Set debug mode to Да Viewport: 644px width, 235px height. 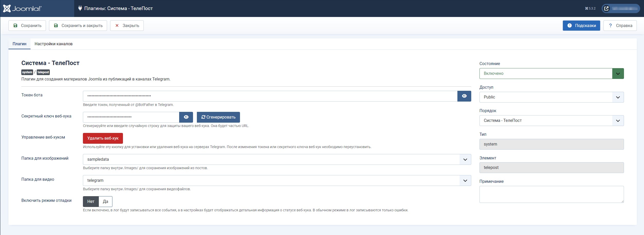point(105,202)
